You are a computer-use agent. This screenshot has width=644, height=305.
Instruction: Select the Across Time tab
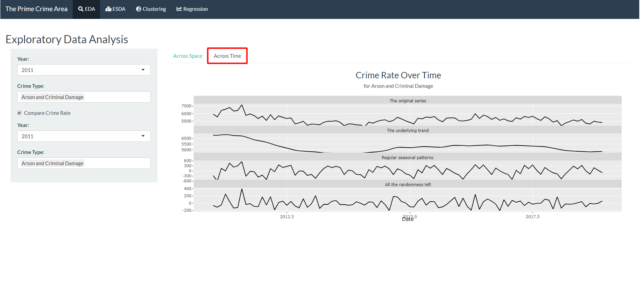click(x=227, y=56)
